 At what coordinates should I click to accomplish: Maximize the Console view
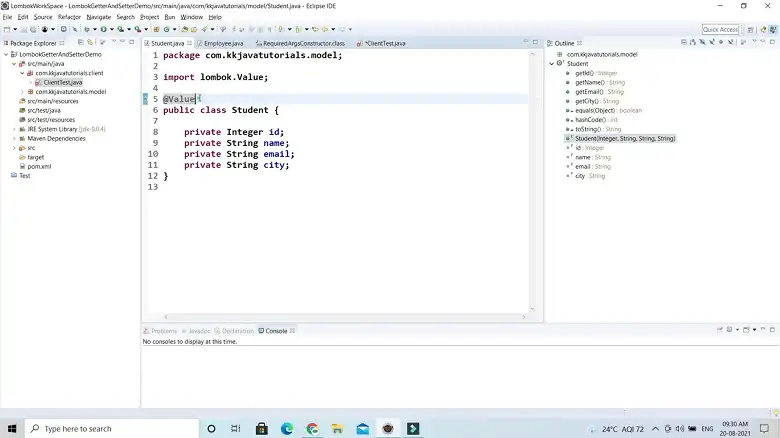pos(772,329)
